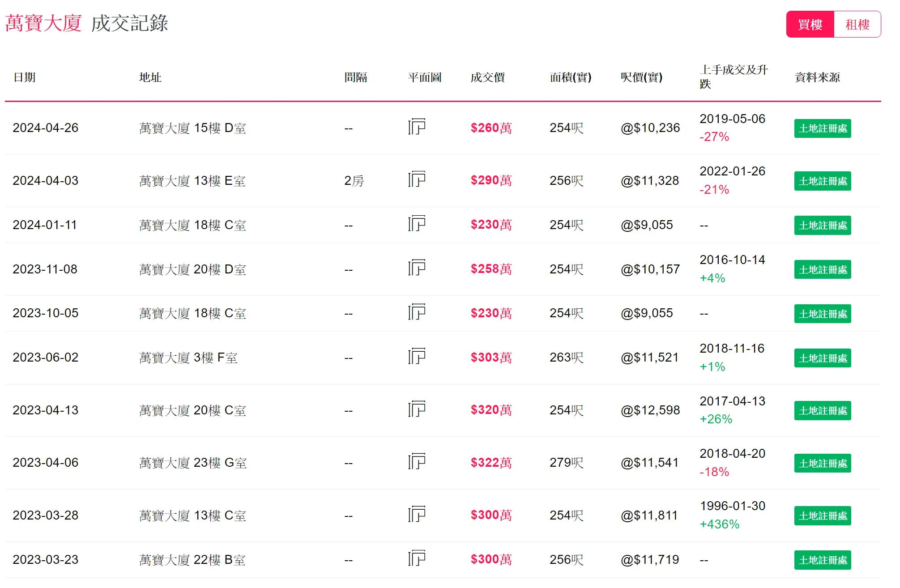View floor plan for 22樓 B室
Image resolution: width=900 pixels, height=588 pixels.
point(417,559)
